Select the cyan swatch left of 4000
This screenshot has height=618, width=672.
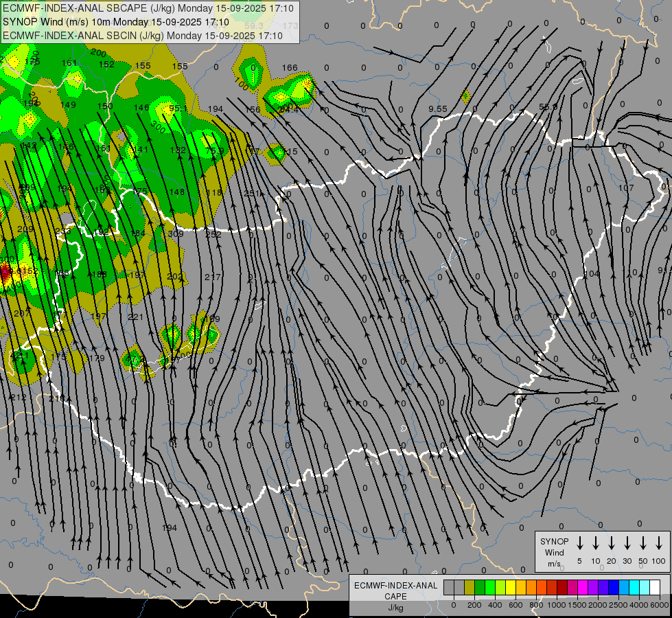tap(634, 587)
